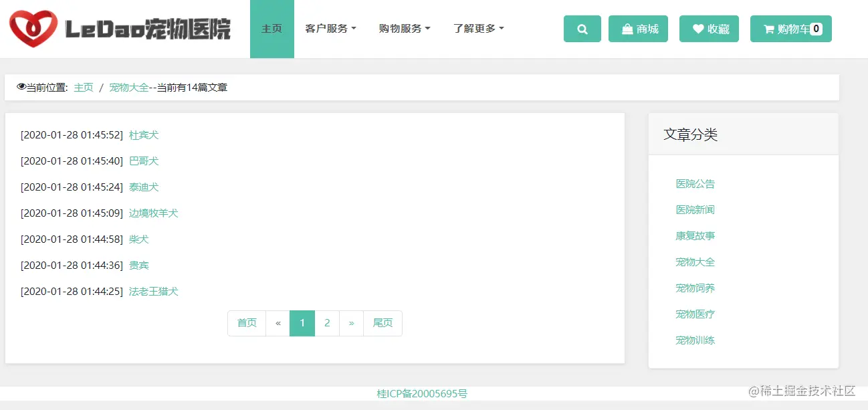Select page 1 in pagination

coord(302,323)
